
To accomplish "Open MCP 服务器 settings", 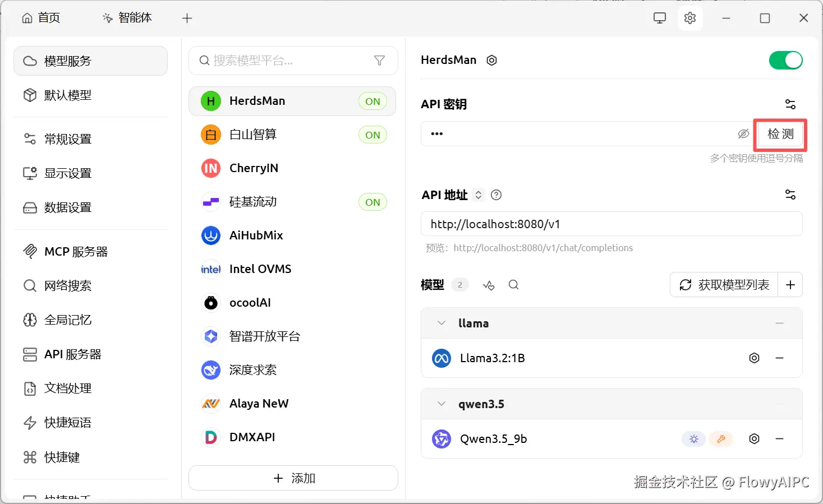I will (90, 252).
